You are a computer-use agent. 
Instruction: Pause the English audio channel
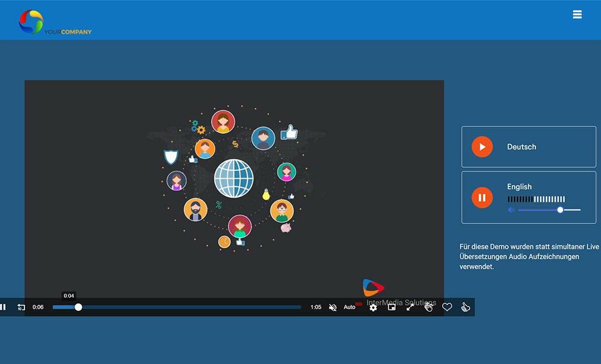(x=482, y=198)
